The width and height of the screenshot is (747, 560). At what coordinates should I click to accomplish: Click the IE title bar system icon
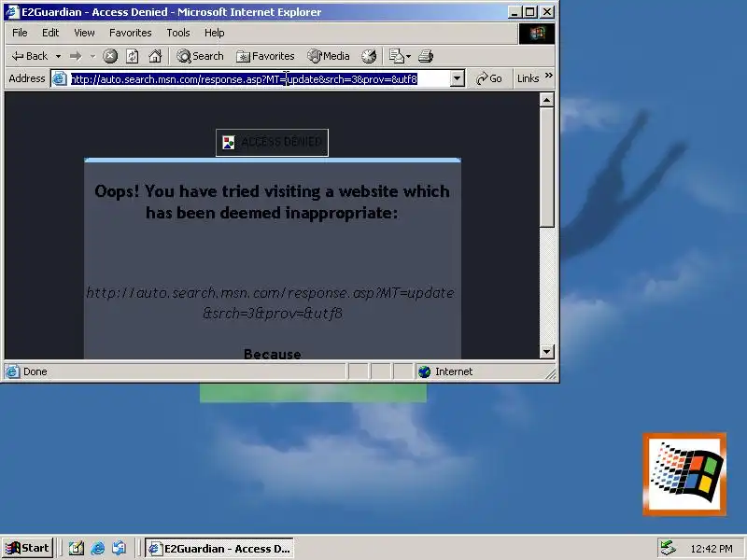point(11,11)
